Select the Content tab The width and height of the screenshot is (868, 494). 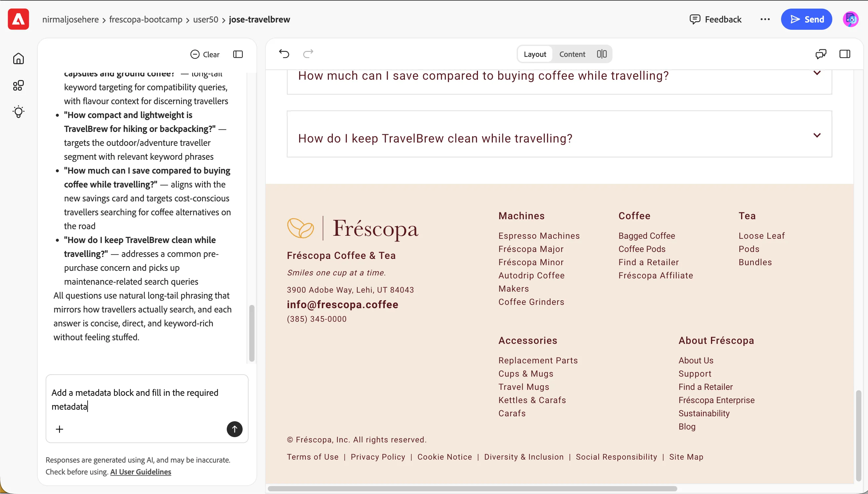[x=572, y=54]
